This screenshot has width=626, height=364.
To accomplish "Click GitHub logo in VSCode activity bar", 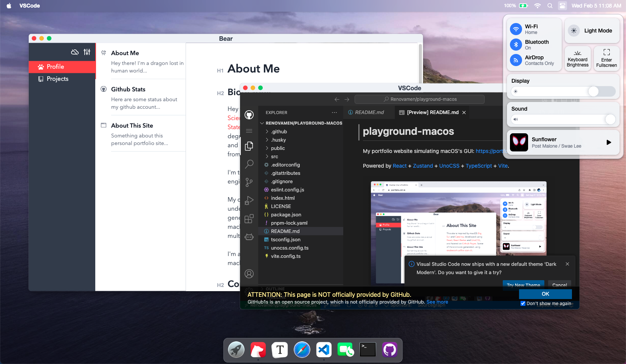I will 249,115.
